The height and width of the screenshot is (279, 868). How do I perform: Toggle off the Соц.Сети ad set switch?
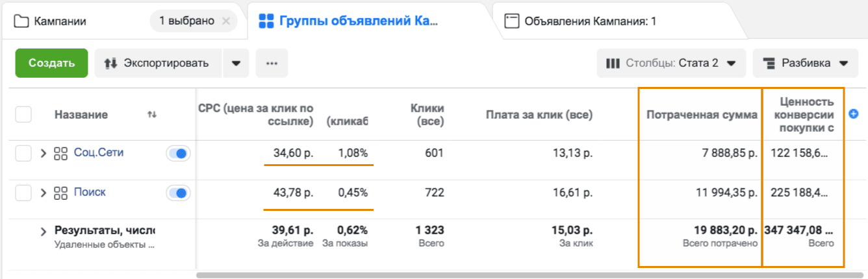(x=179, y=154)
